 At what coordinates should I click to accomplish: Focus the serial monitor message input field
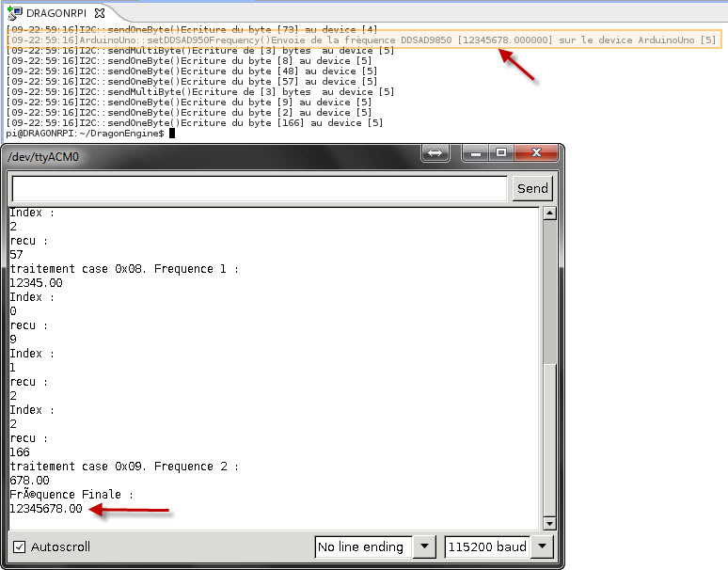(x=260, y=188)
